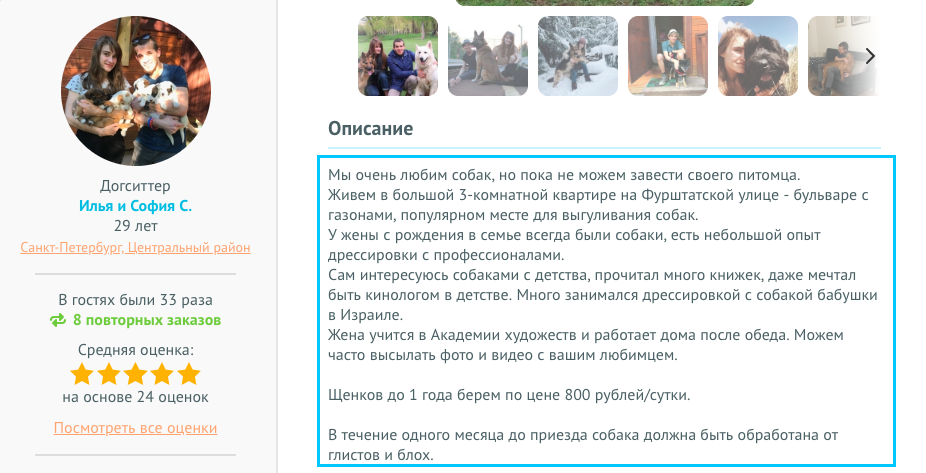The width and height of the screenshot is (926, 473).
Task: Click the Догситтер label
Action: pyautogui.click(x=135, y=186)
